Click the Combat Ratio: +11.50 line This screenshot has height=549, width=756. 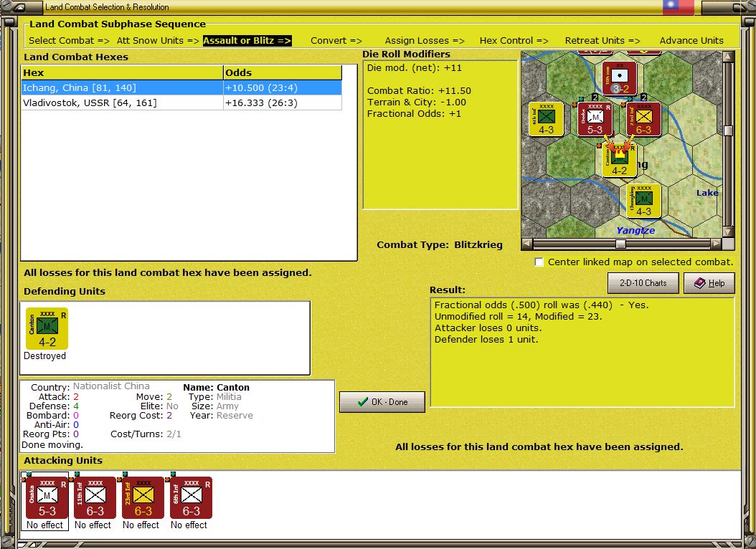[x=419, y=90]
